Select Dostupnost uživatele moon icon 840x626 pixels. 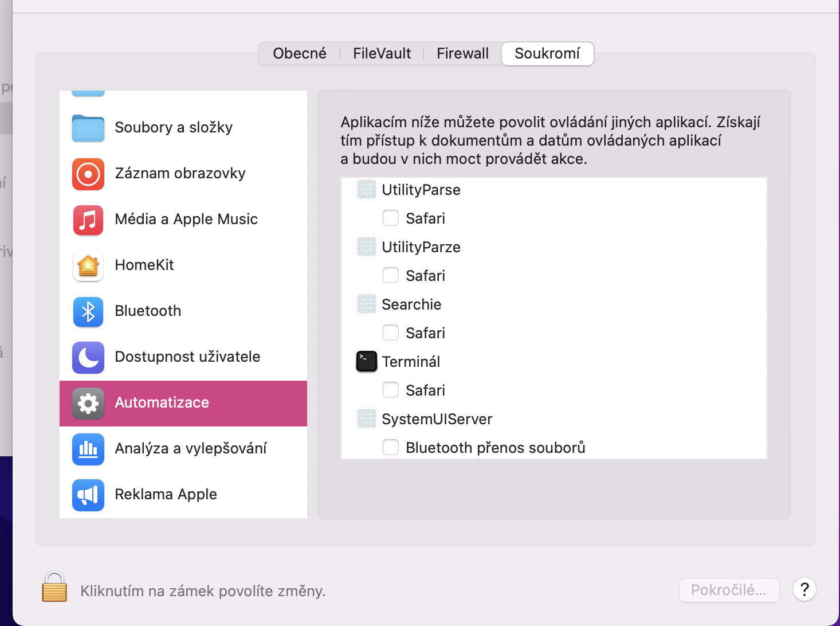88,357
